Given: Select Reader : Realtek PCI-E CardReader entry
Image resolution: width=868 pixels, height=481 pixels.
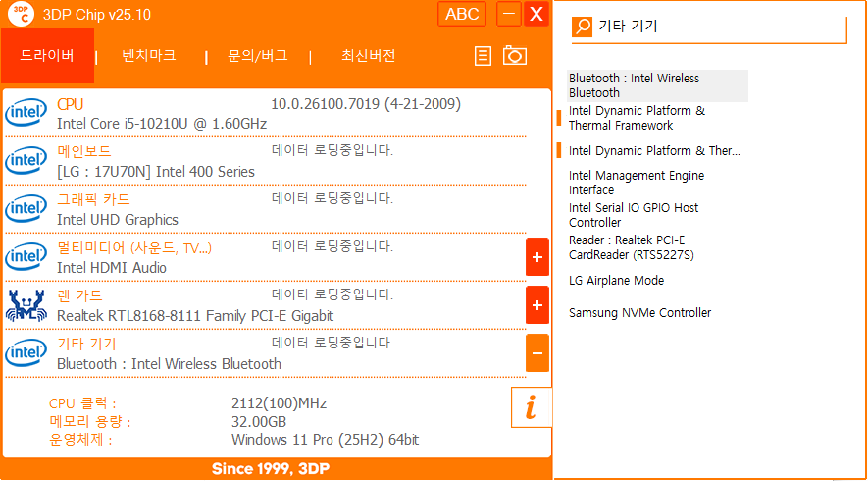Looking at the screenshot, I should pos(631,247).
